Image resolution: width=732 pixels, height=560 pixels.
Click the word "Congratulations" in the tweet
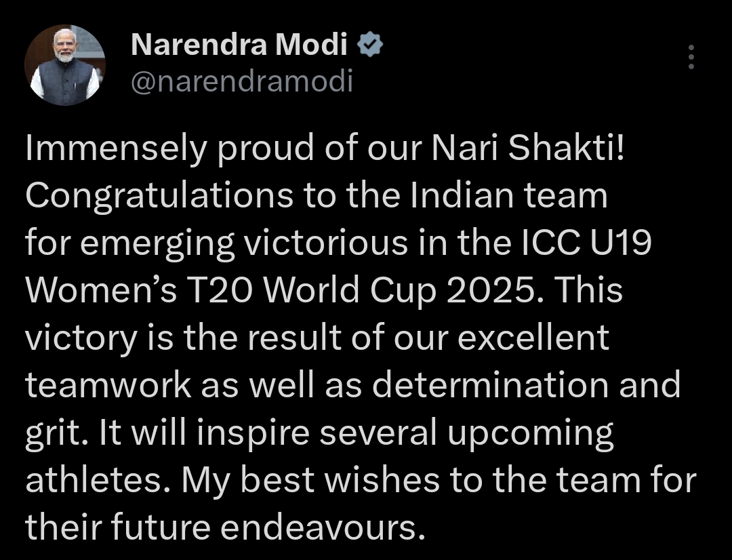[x=159, y=197]
